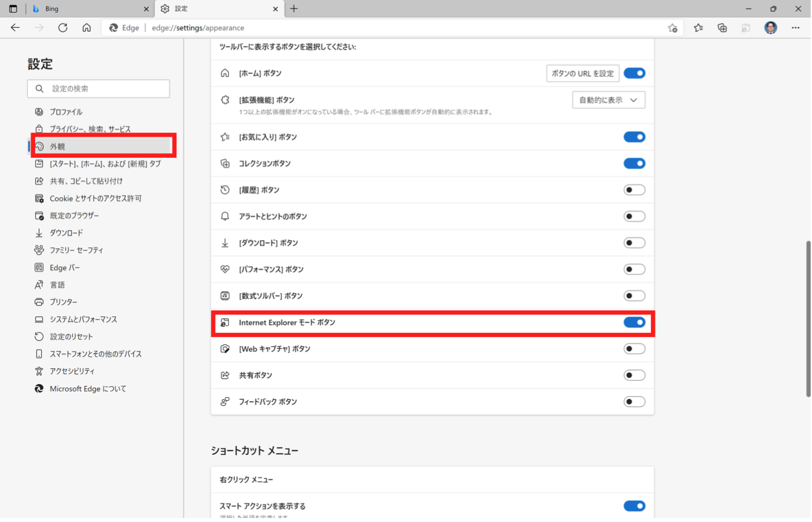The image size is (812, 522).
Task: Add this page to favorites star icon
Action: 673,28
